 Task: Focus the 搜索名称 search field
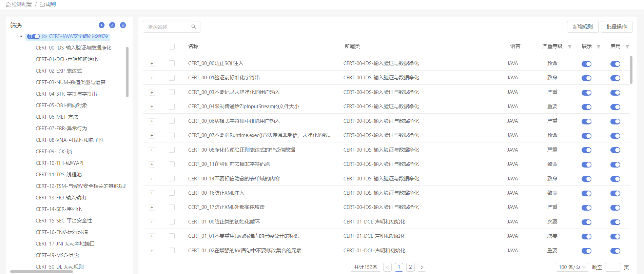(x=172, y=27)
